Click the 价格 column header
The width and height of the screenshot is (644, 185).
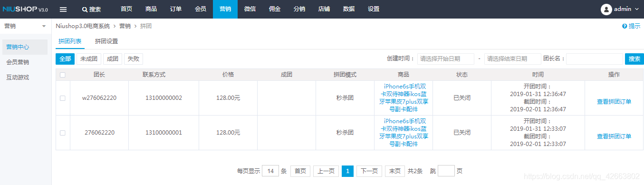[x=228, y=75]
